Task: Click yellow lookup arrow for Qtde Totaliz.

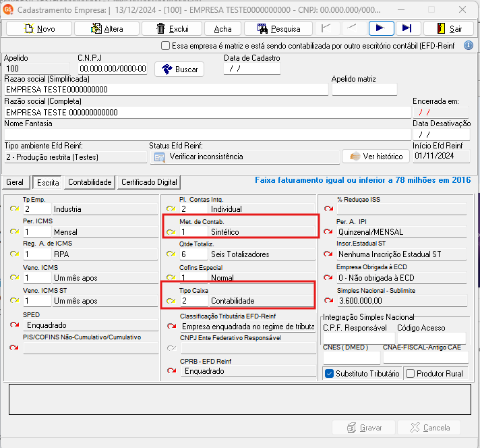Action: tap(171, 254)
